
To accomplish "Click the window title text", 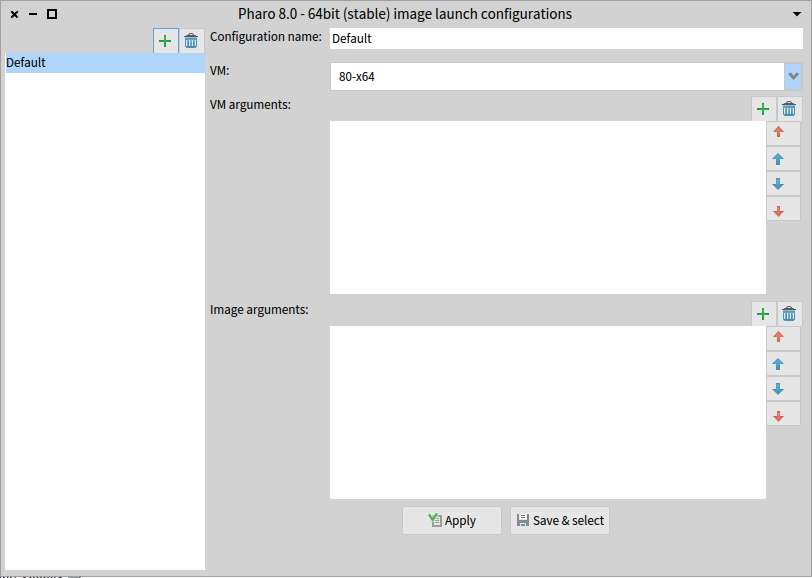I will coord(405,14).
